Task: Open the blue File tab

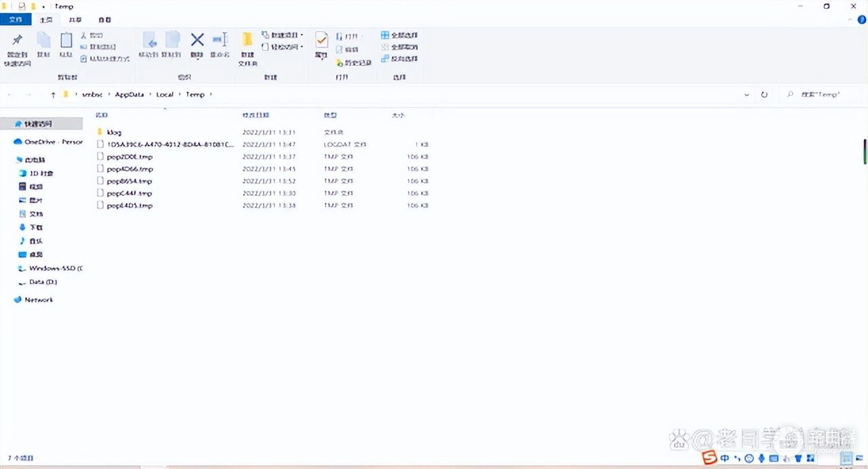Action: 15,20
